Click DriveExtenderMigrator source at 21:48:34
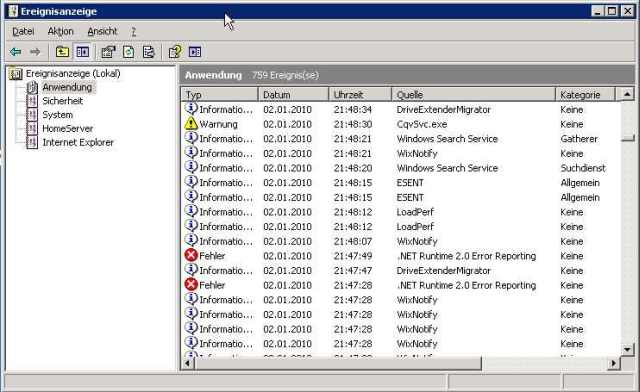 (443, 109)
